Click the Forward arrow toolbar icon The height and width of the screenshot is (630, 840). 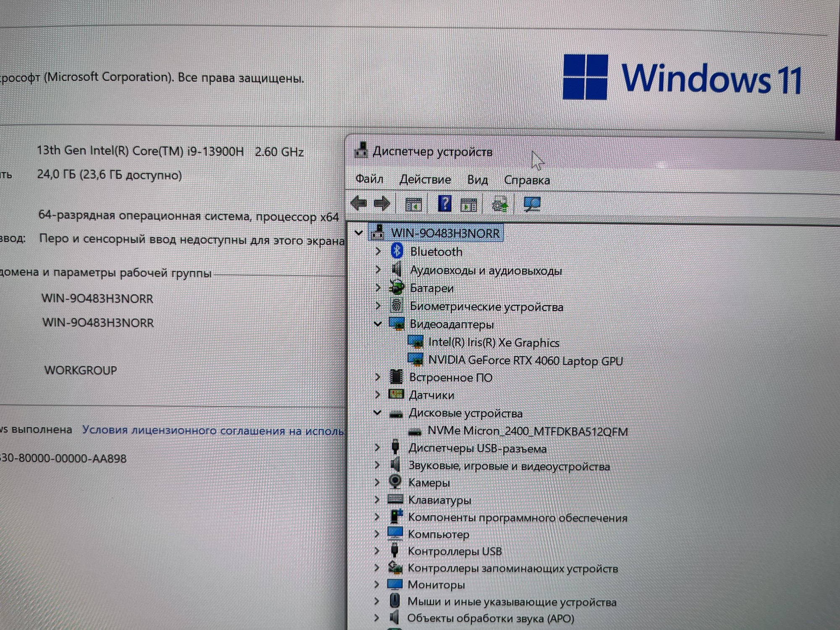[x=382, y=204]
